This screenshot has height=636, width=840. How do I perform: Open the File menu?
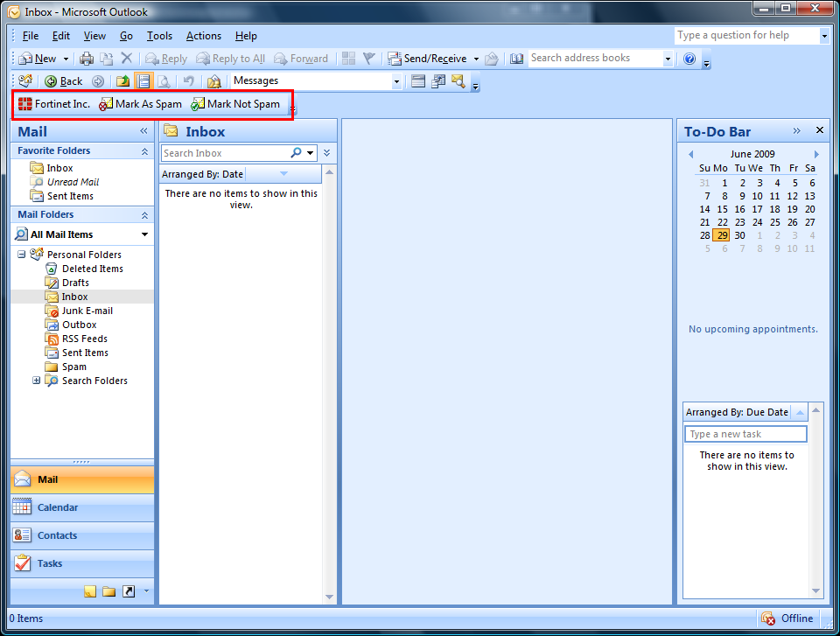coord(30,36)
